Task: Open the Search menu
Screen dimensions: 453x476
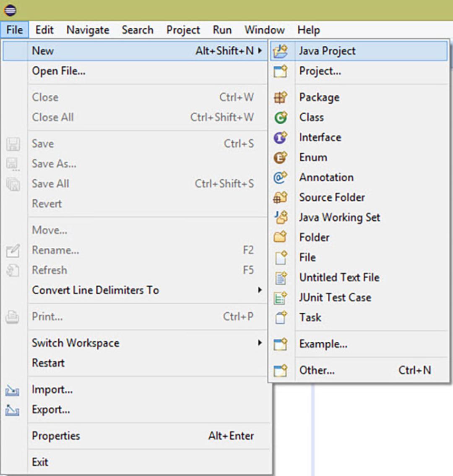Action: pos(138,30)
